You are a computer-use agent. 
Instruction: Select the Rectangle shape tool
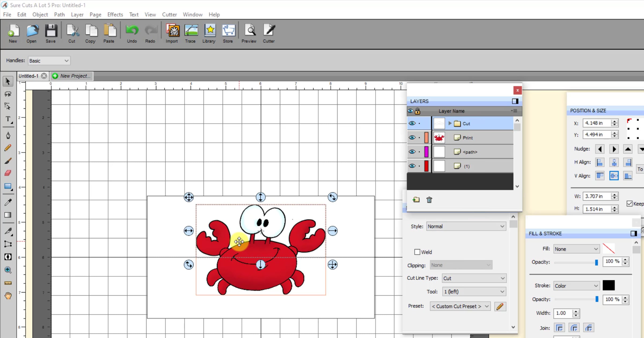(8, 186)
